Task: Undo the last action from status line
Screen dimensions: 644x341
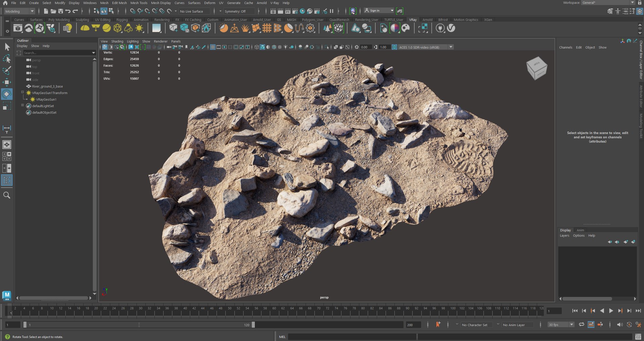Action: [68, 11]
